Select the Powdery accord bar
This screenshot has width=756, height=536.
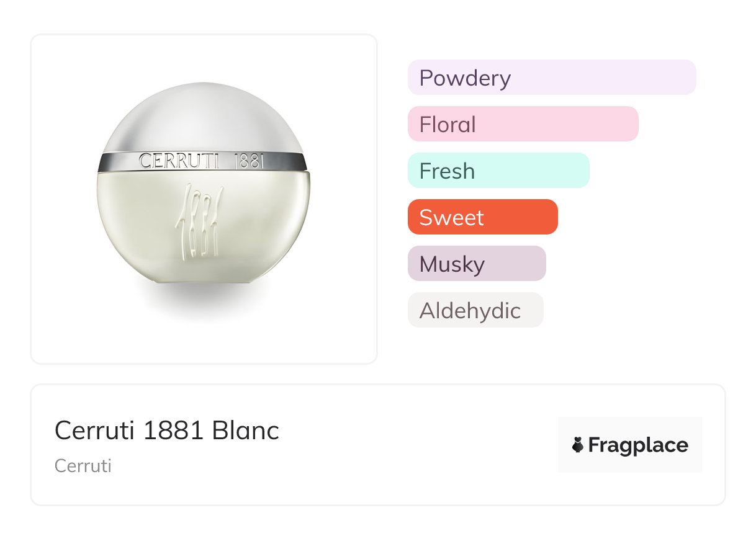tap(551, 78)
